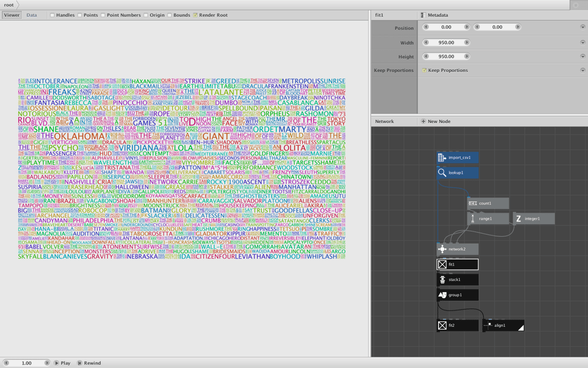The image size is (588, 368).
Task: Click the Position Y value field
Action: [497, 27]
